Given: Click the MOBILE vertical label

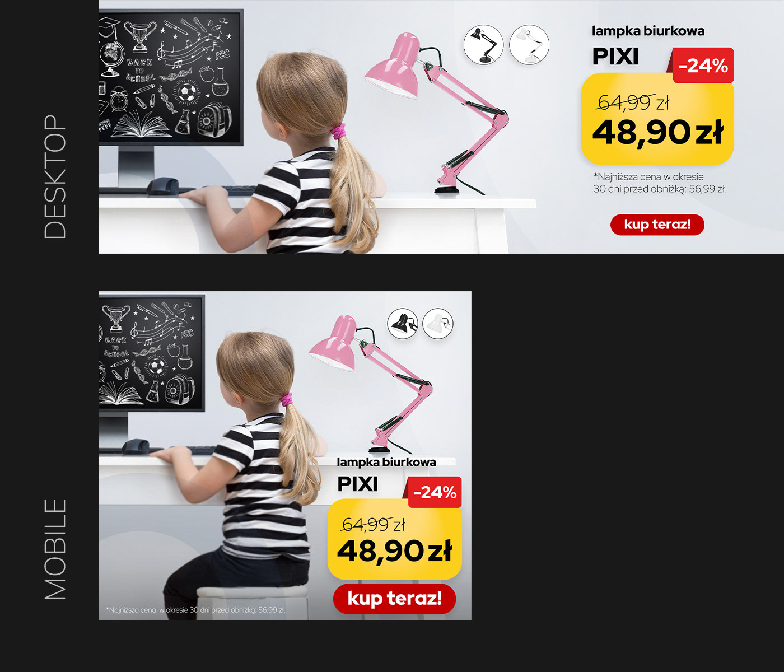Looking at the screenshot, I should tap(55, 549).
